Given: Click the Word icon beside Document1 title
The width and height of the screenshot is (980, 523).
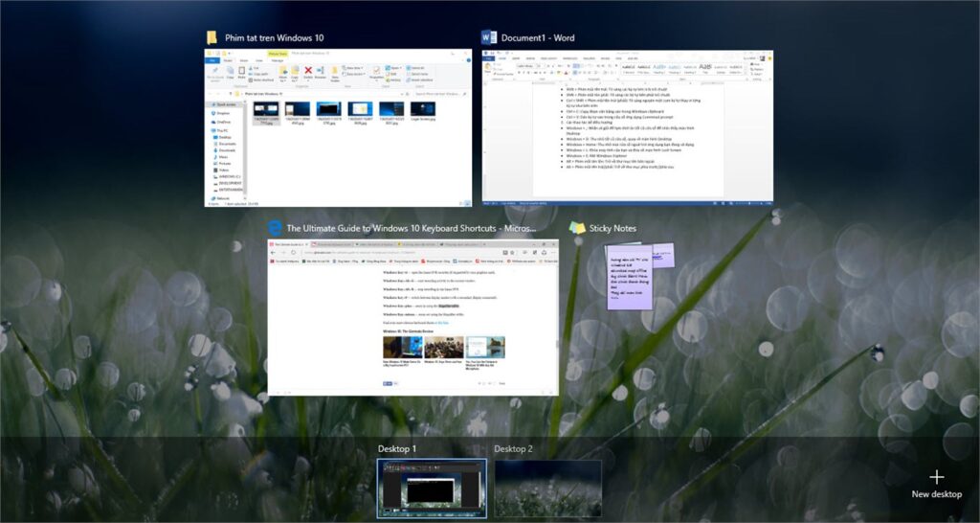Looking at the screenshot, I should coord(489,37).
